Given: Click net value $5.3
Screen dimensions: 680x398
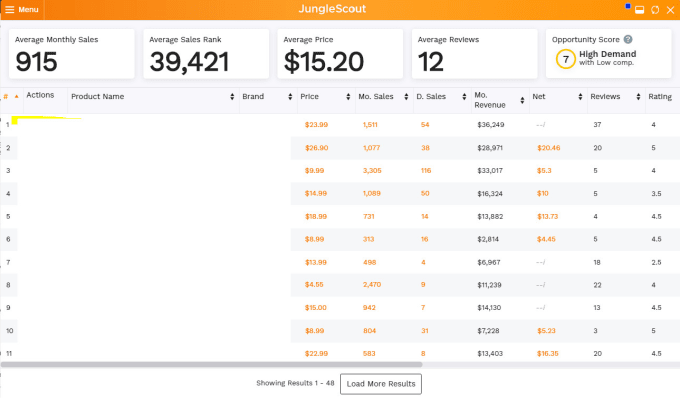Looking at the screenshot, I should [x=544, y=170].
